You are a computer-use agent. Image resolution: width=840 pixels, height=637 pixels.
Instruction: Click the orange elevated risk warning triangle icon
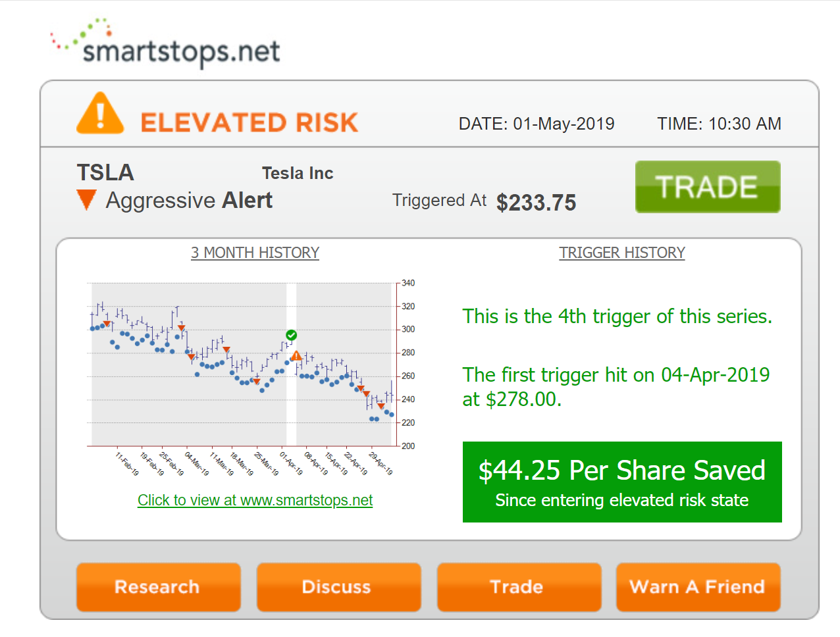tap(100, 114)
